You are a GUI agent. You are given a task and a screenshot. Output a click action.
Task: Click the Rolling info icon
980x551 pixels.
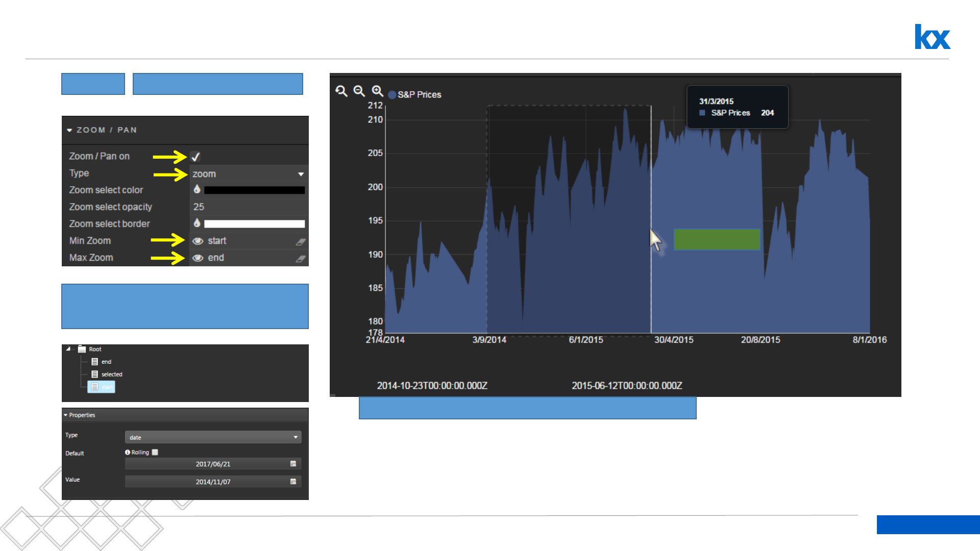click(128, 452)
